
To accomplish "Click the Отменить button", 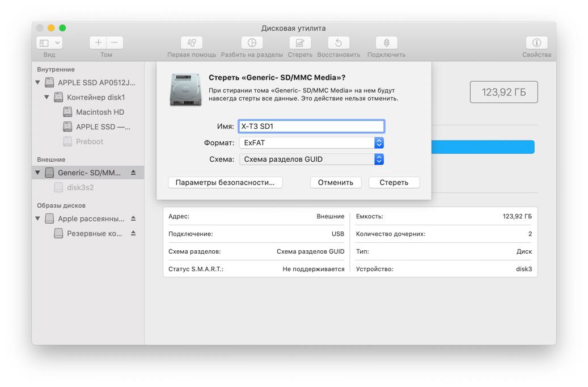I will click(336, 182).
